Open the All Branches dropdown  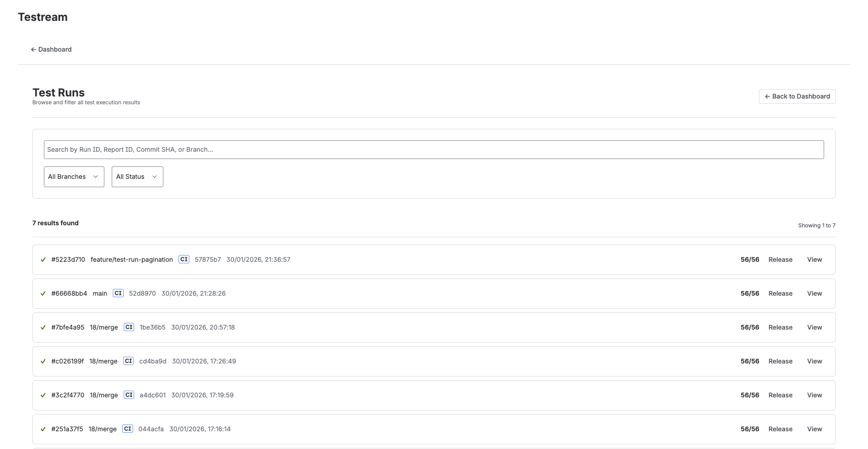coord(74,177)
